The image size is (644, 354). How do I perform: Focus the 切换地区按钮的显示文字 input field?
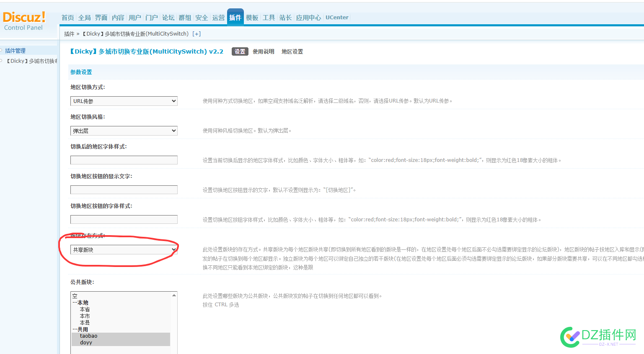coord(124,190)
